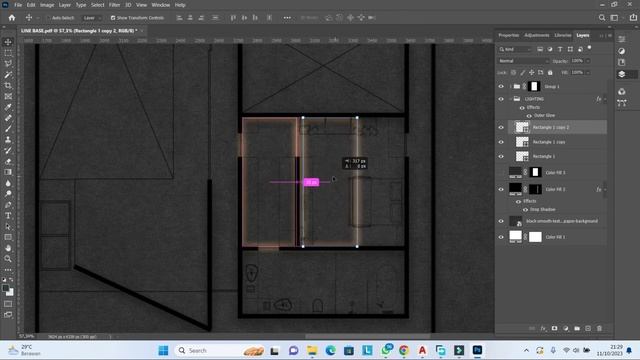The width and height of the screenshot is (640, 360).
Task: Select the Crop tool
Action: click(x=8, y=85)
